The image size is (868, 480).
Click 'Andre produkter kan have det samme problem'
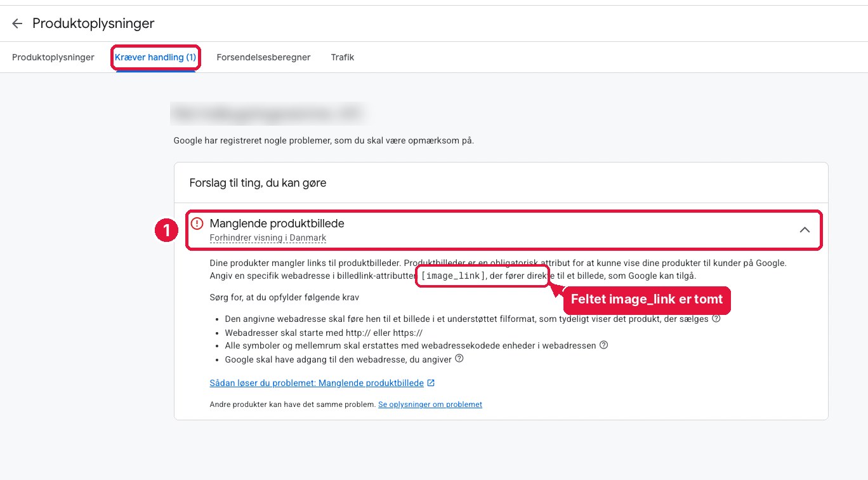(293, 404)
